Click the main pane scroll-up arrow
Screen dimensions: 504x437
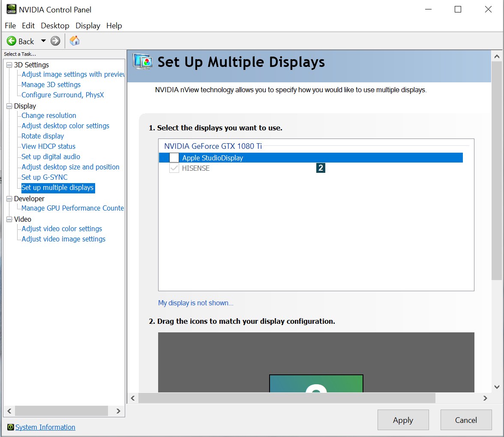497,57
